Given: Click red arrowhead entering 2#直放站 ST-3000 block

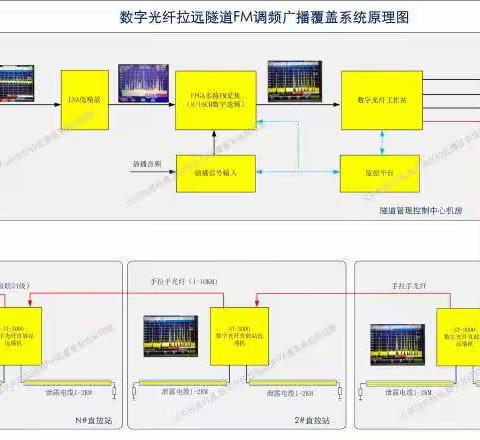Looking at the screenshot, I should (257, 302).
